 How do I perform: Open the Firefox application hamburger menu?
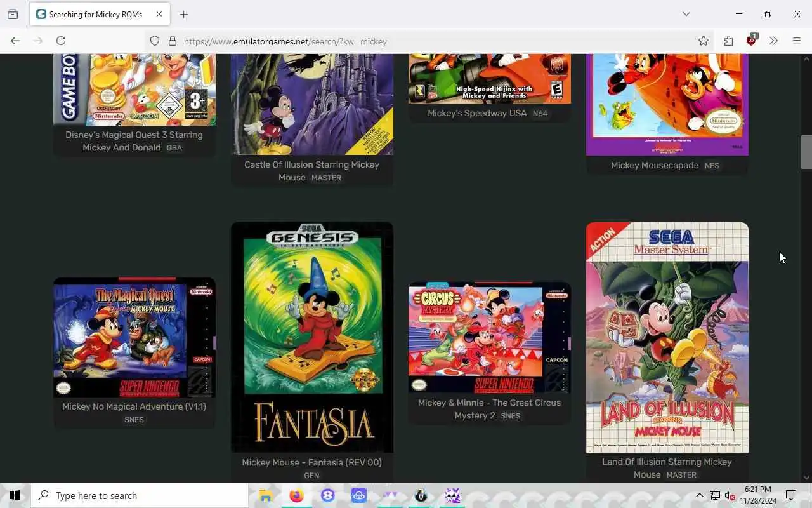[x=797, y=41]
